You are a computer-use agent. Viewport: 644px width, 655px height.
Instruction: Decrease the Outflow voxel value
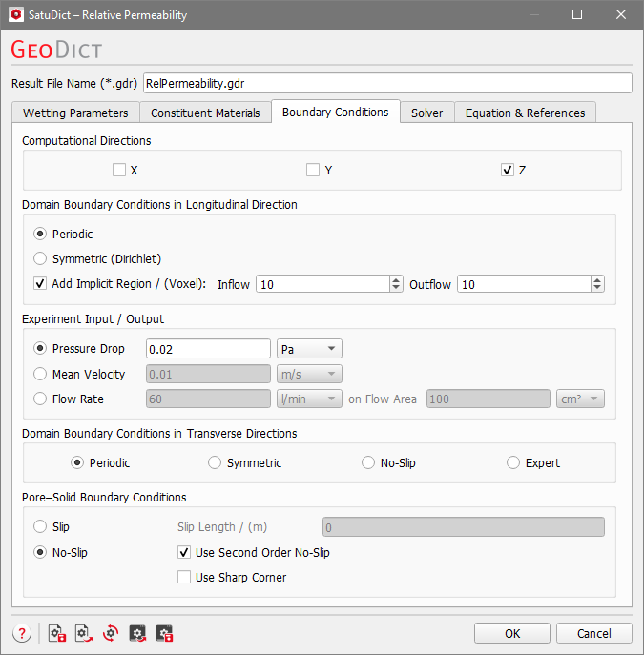(597, 288)
